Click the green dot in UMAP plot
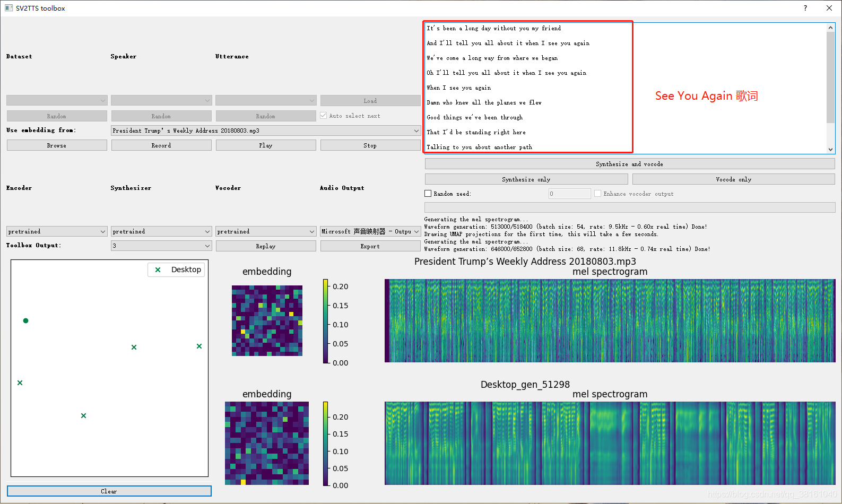This screenshot has width=842, height=504. (25, 320)
